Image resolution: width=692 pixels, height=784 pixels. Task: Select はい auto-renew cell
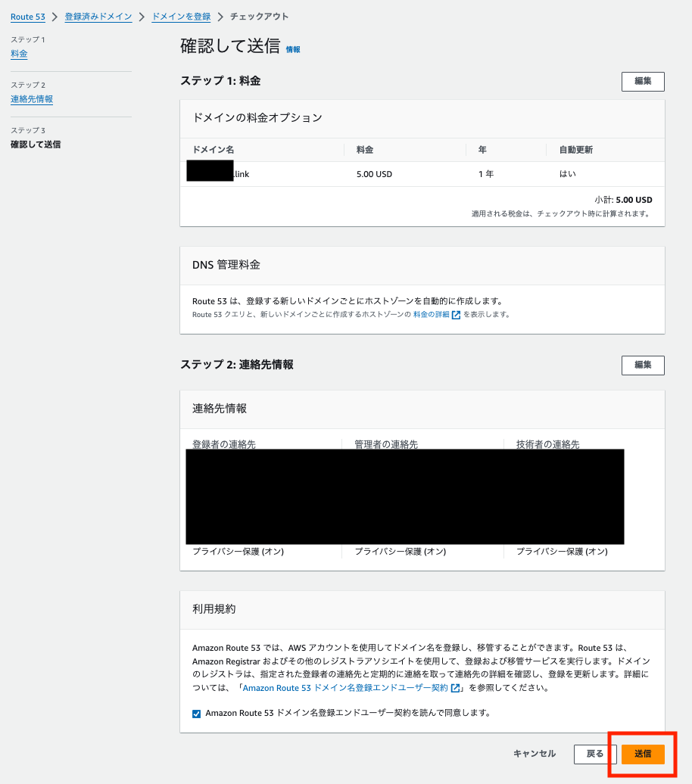567,174
